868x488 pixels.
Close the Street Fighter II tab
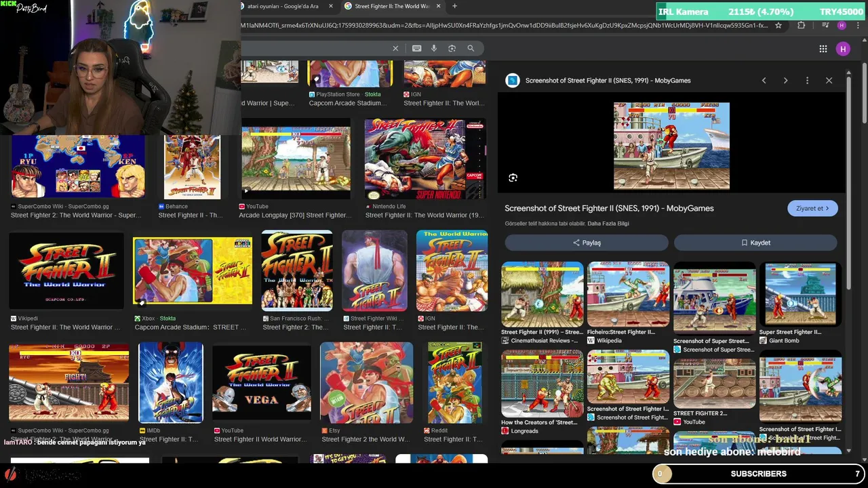click(439, 6)
